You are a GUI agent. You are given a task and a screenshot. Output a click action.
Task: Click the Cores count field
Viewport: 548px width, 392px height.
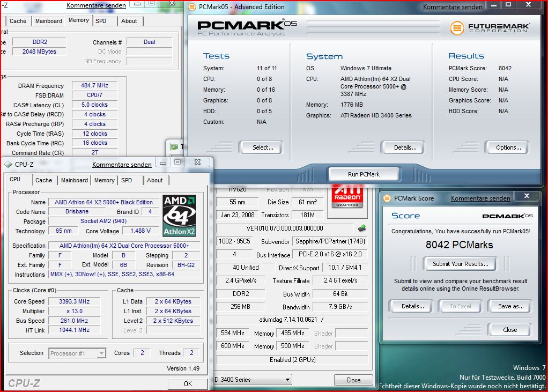point(142,353)
